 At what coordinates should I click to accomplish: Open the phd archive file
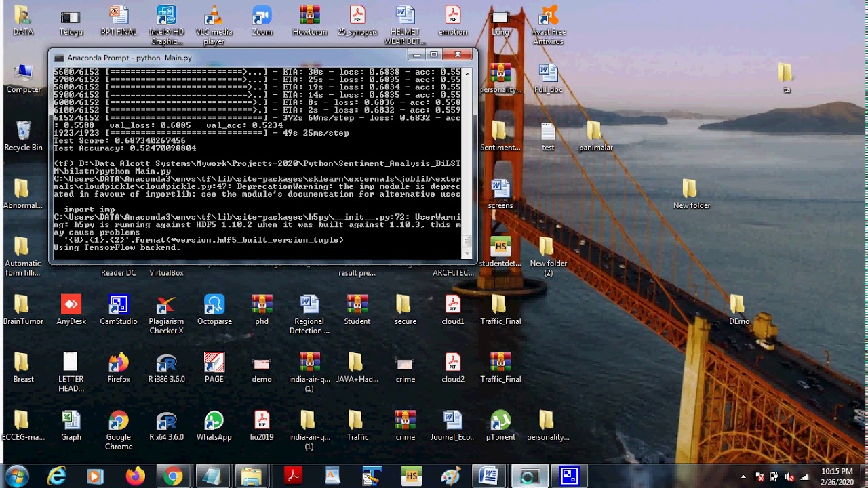click(x=262, y=310)
